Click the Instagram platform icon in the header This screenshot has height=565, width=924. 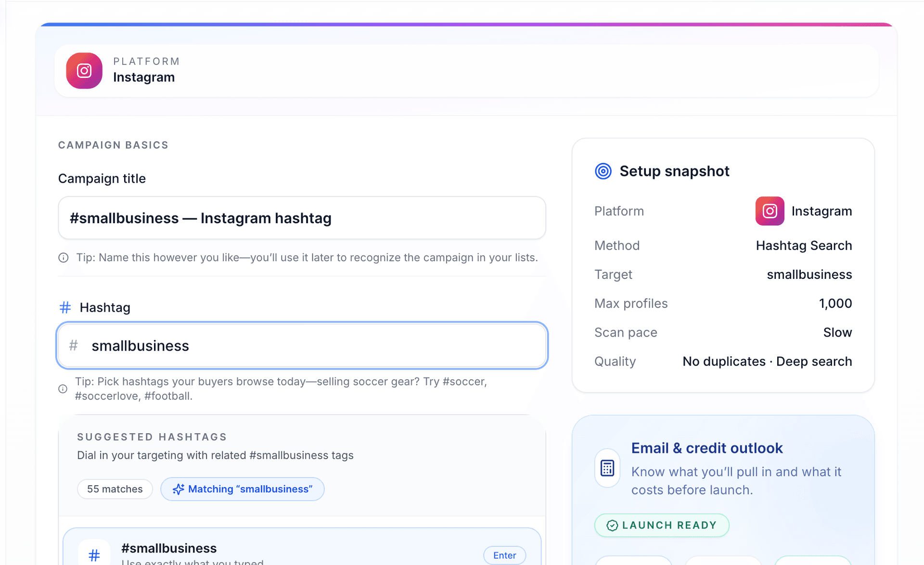[x=84, y=71]
